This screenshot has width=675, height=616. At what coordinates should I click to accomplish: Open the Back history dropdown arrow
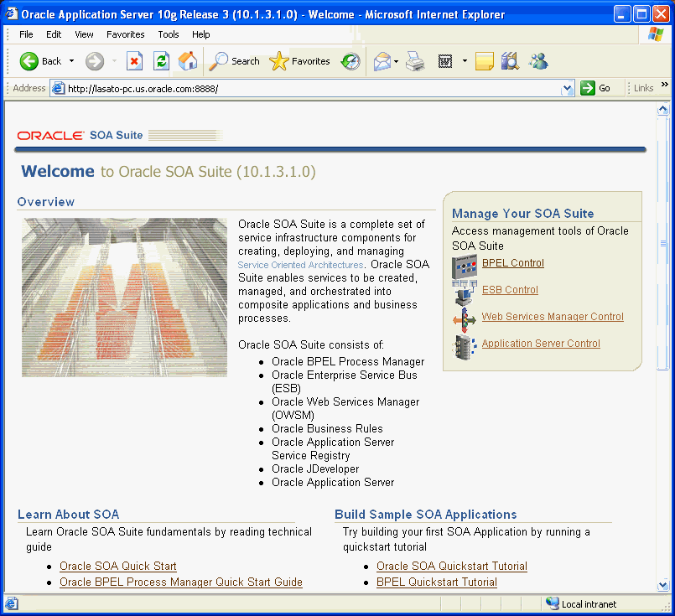tap(71, 61)
